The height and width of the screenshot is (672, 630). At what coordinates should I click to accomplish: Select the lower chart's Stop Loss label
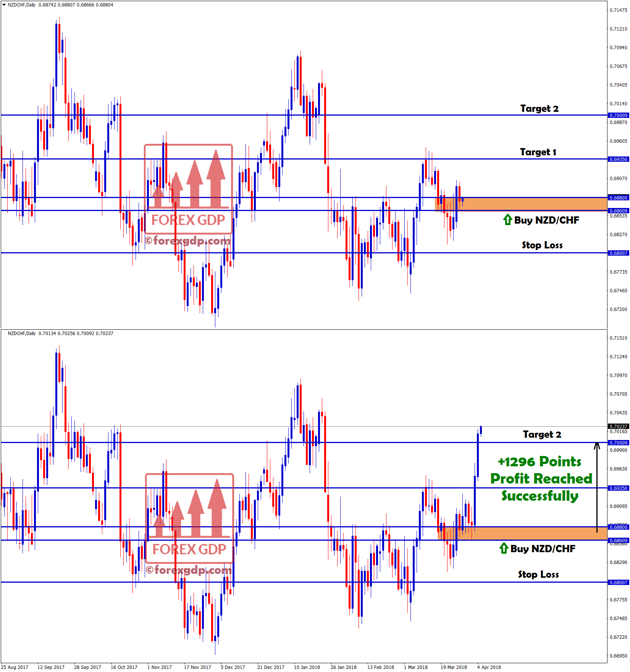[x=538, y=575]
